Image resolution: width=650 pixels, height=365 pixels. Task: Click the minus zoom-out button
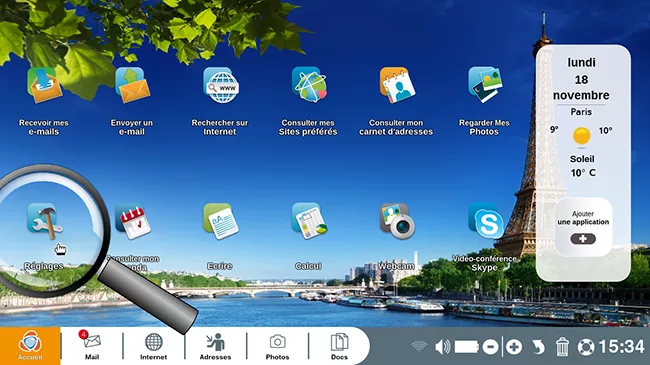[490, 347]
